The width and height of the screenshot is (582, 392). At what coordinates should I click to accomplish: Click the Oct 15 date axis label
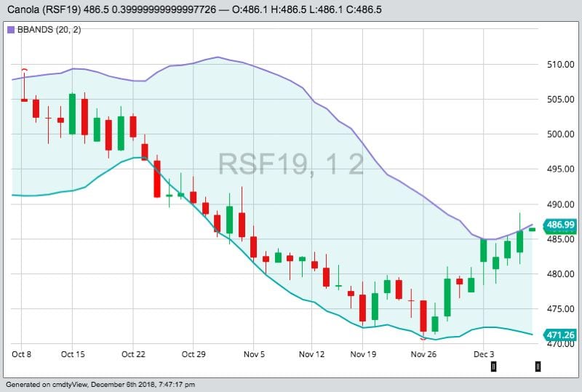coord(73,354)
